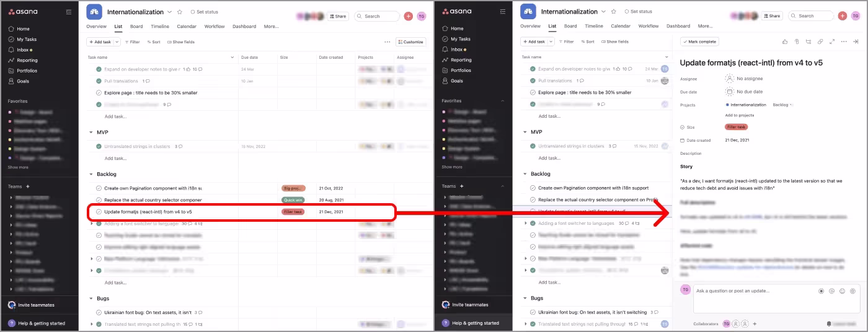This screenshot has width=868, height=332.
Task: Open the emoji picker in comment box
Action: pos(842,291)
